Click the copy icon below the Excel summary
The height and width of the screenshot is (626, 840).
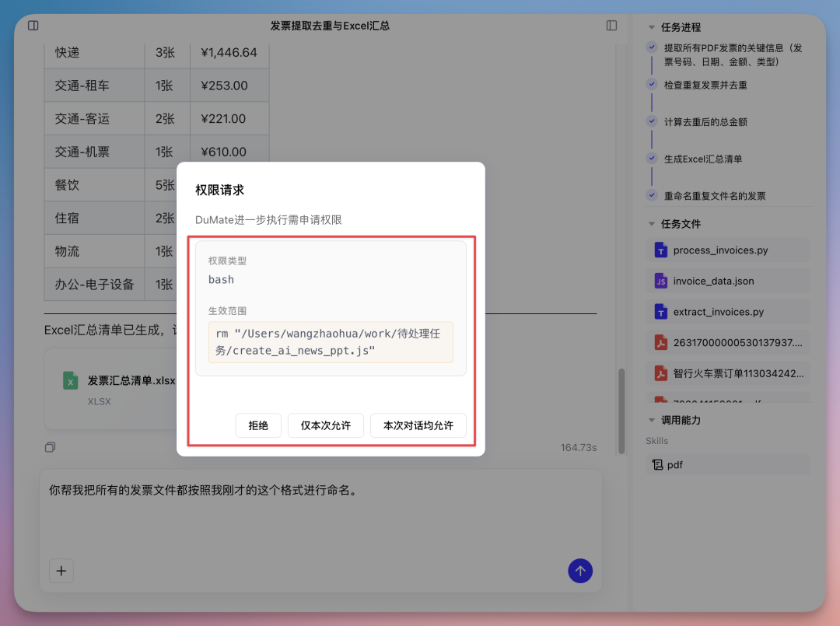[50, 446]
